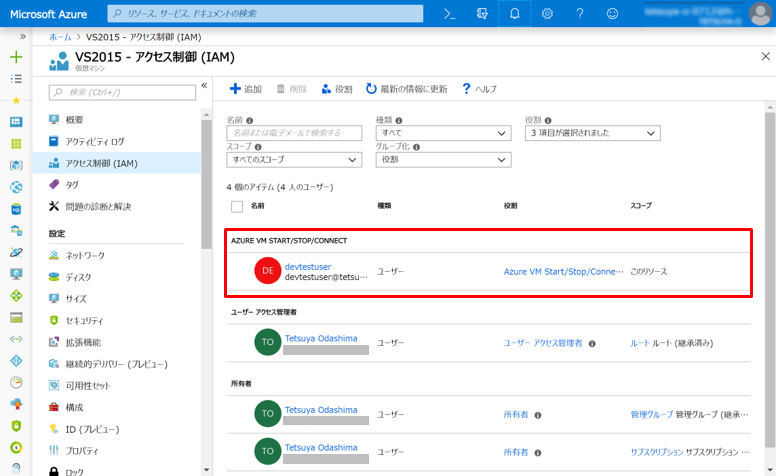Click the 追加 (Add) button
The width and height of the screenshot is (776, 476).
coord(246,89)
